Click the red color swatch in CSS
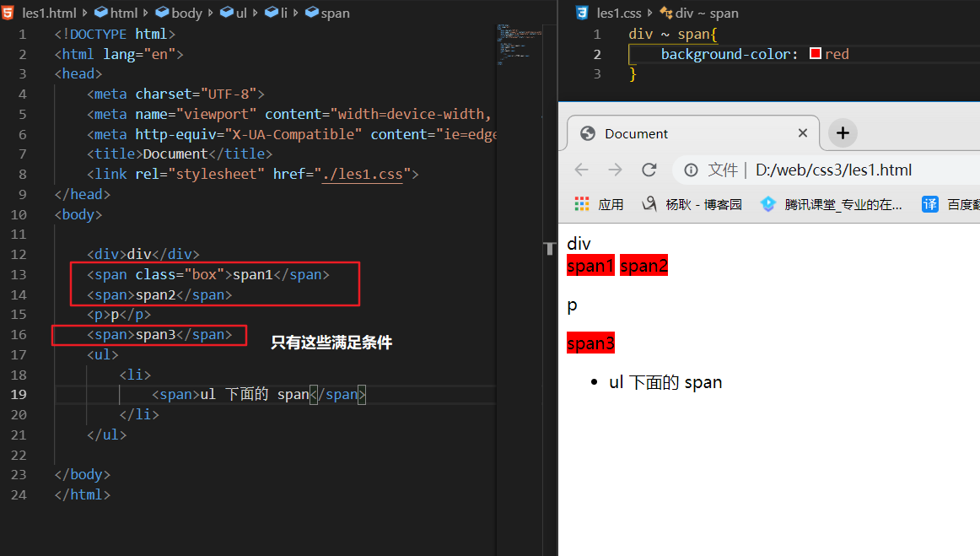Screen dimensions: 980x556 (816, 54)
